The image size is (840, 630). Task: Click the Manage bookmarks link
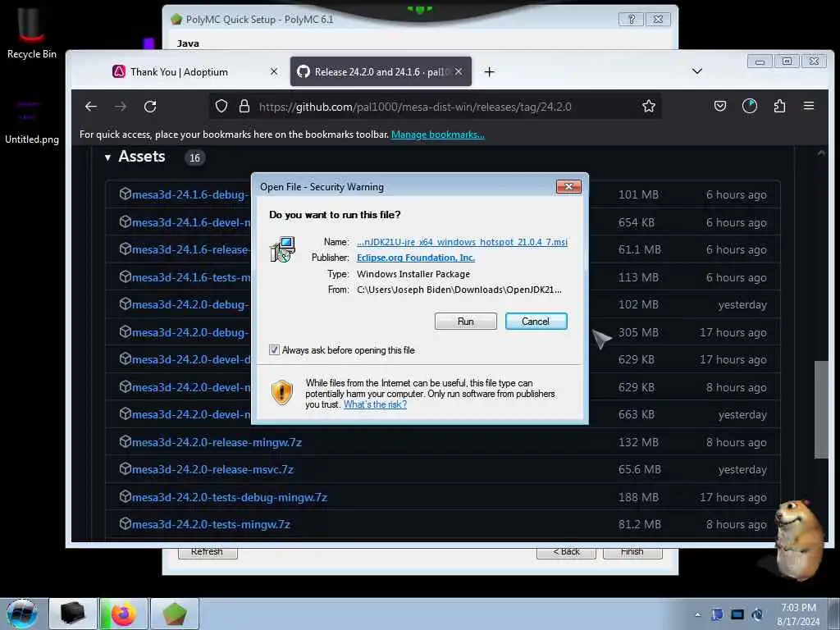click(438, 135)
